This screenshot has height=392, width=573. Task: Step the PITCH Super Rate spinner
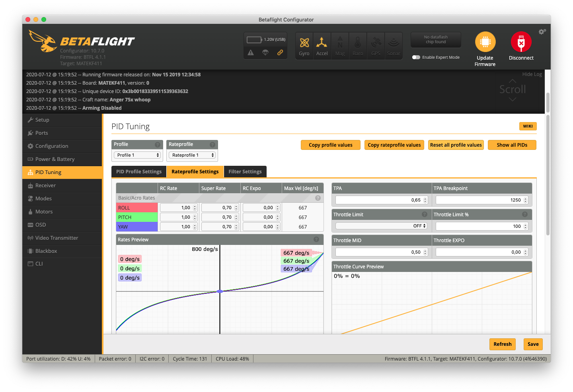pos(236,217)
